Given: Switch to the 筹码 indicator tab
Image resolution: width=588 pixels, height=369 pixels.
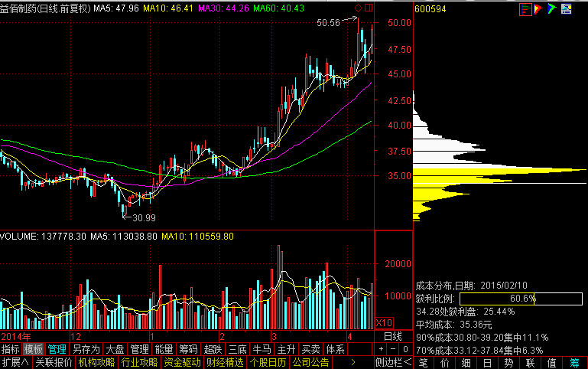Looking at the screenshot, I should (x=188, y=349).
